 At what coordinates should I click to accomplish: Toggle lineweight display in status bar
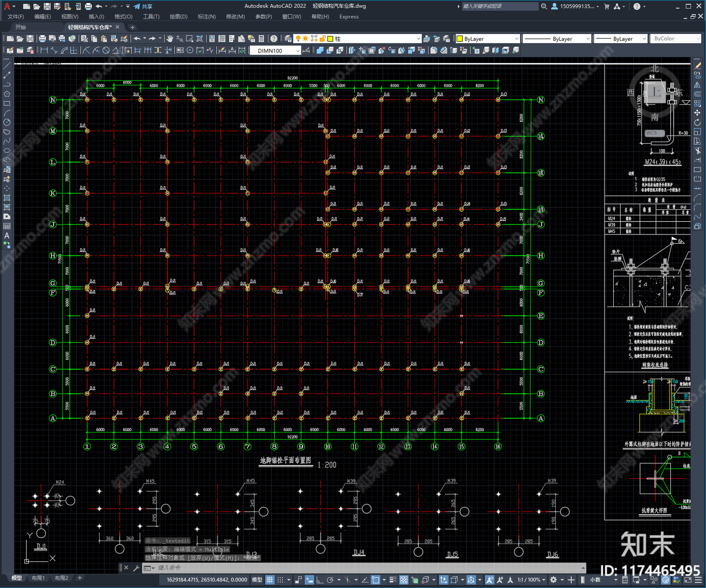coord(393,580)
